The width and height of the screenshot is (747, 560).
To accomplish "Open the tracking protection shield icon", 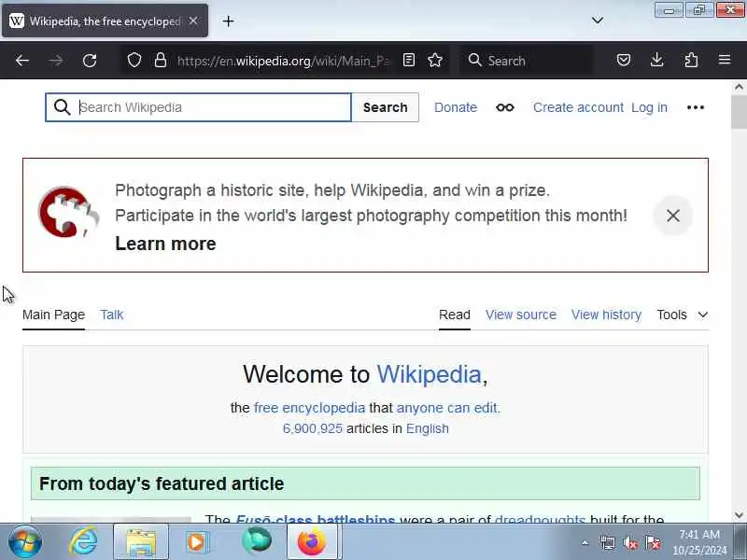I will point(134,60).
